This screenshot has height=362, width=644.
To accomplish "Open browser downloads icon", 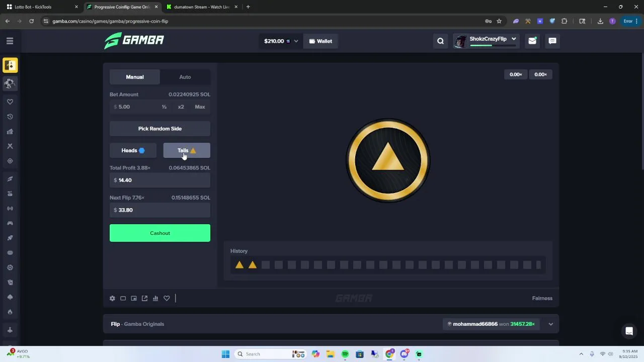I will 600,21.
